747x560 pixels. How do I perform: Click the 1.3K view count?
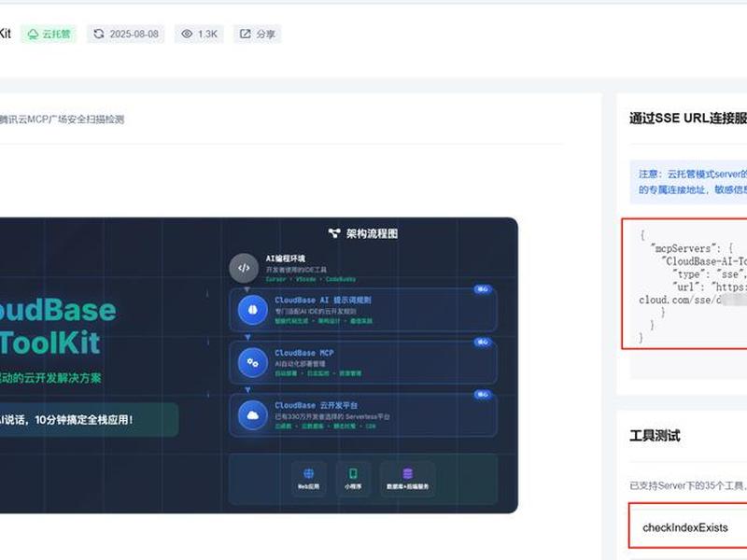click(x=207, y=34)
